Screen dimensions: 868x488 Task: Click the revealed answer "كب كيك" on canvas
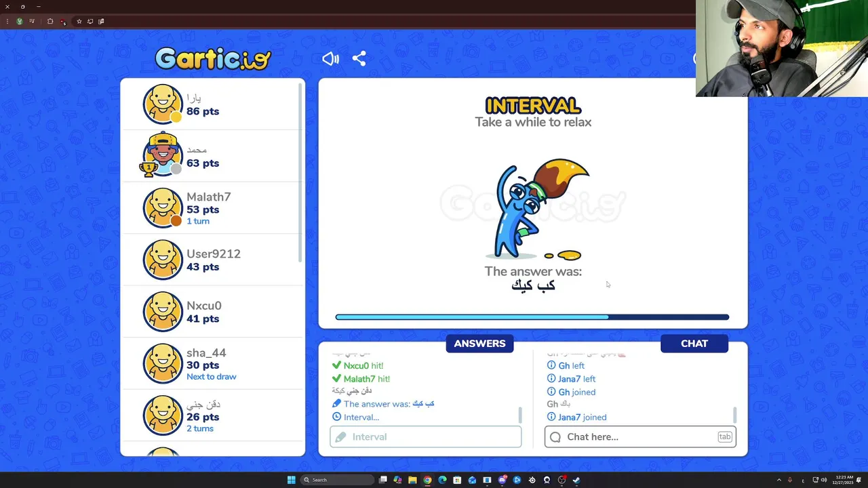(x=533, y=286)
